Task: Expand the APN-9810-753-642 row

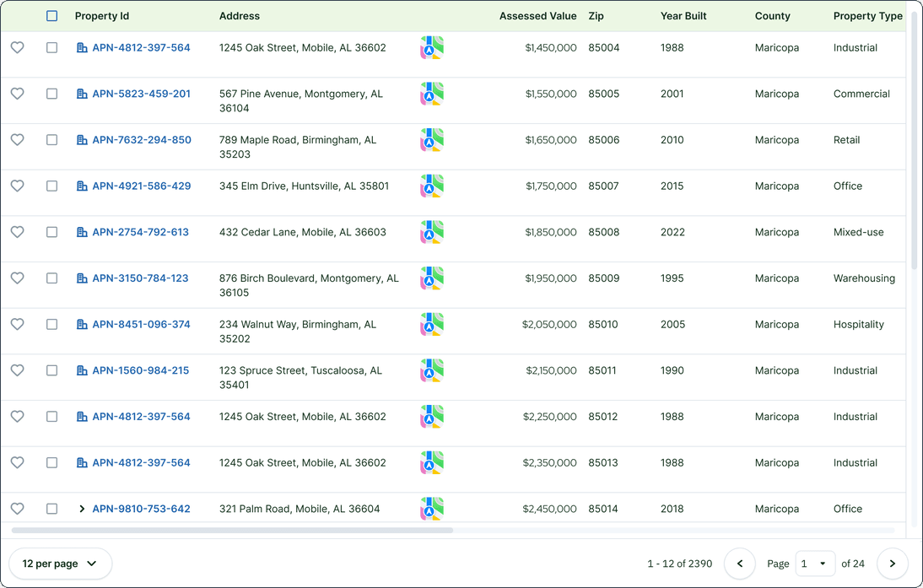Action: click(82, 509)
